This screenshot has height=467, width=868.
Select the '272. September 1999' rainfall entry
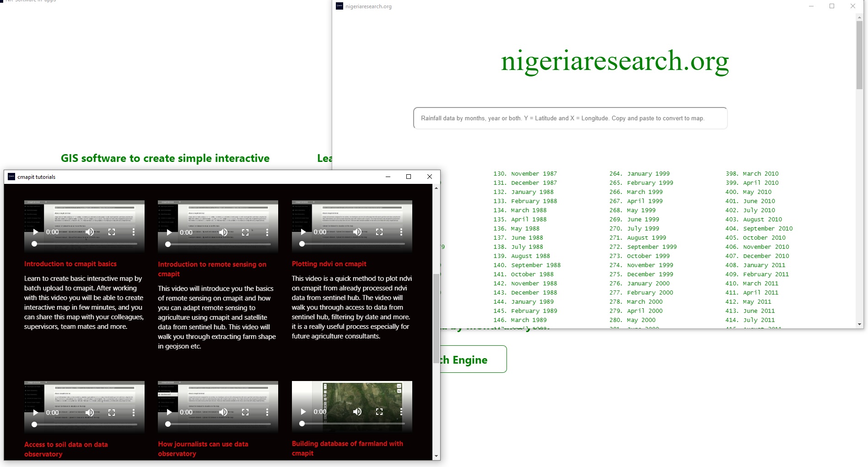[x=643, y=247]
